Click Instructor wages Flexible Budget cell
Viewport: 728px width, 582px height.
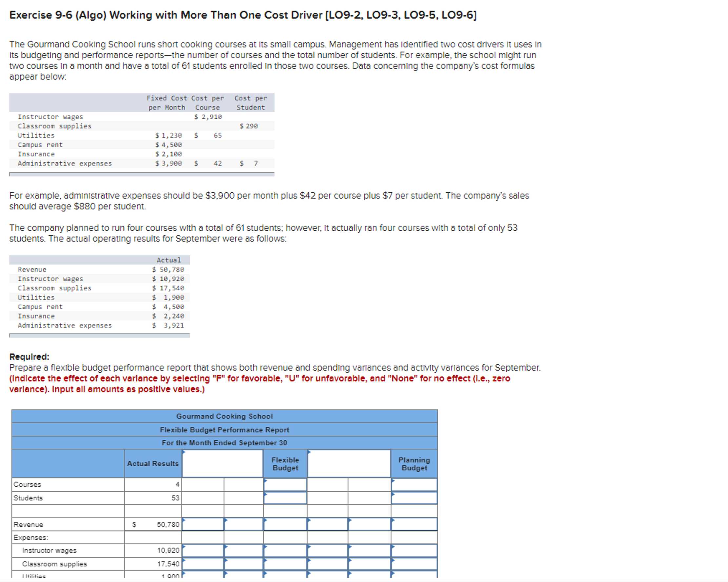coord(285,550)
